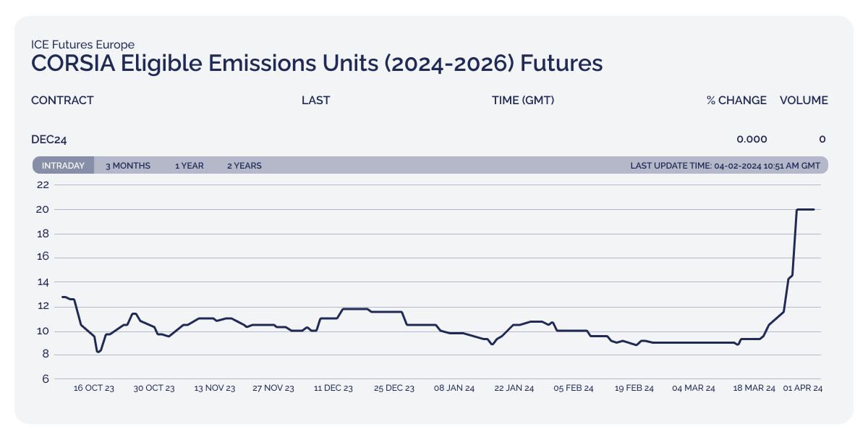This screenshot has height=440, width=868.
Task: Switch to the INTRADAY chart view
Action: pos(63,165)
